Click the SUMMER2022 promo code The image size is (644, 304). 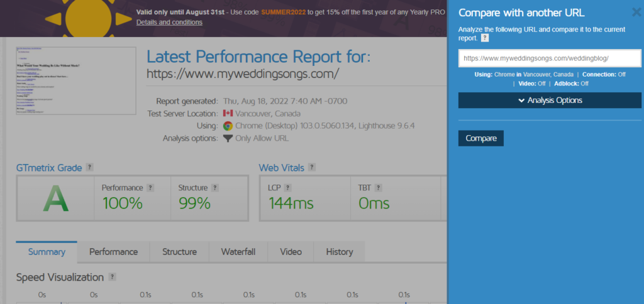284,13
